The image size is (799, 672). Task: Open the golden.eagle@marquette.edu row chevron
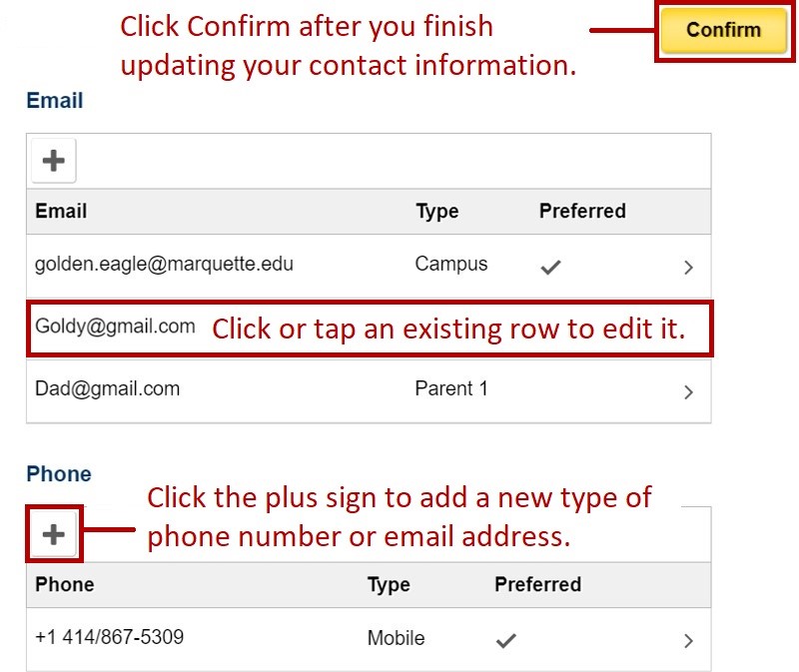click(x=688, y=268)
